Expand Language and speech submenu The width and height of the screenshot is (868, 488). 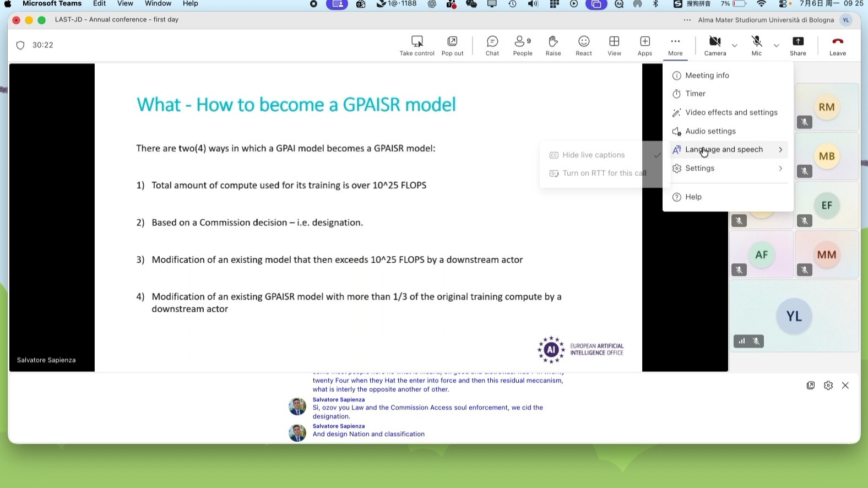point(729,149)
